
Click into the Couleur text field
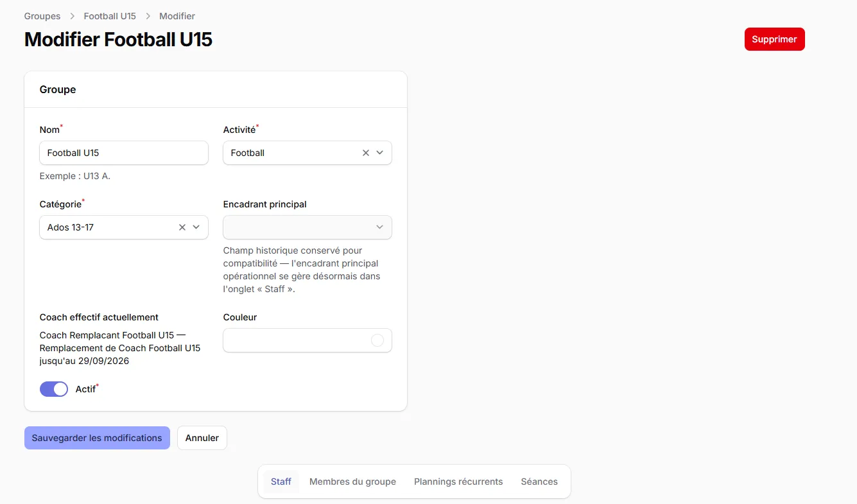pos(297,340)
